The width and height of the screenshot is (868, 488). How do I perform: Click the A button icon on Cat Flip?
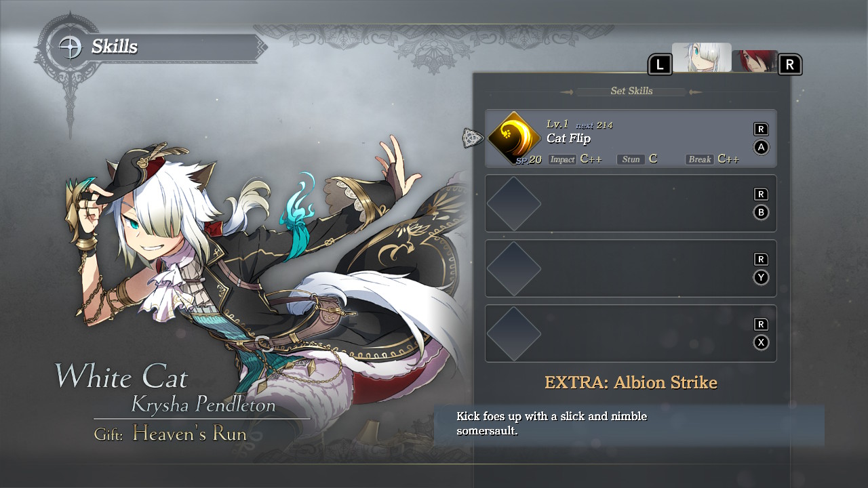761,148
